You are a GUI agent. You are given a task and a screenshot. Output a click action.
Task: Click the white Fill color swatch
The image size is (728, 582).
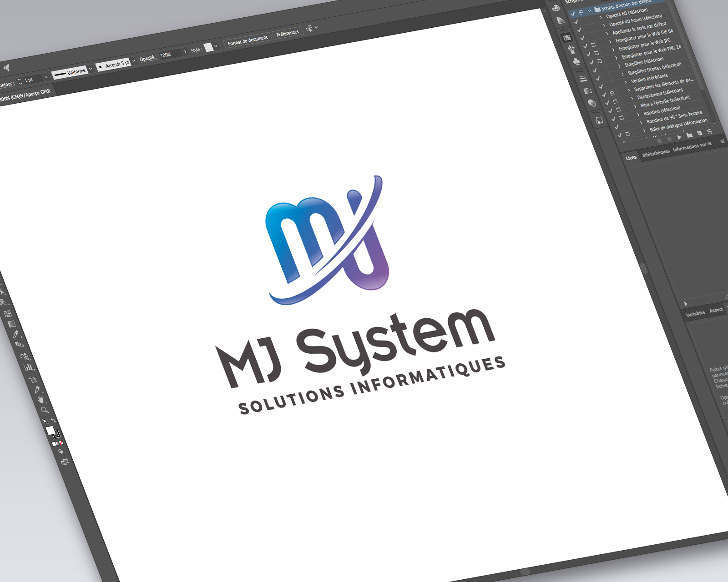[x=50, y=430]
